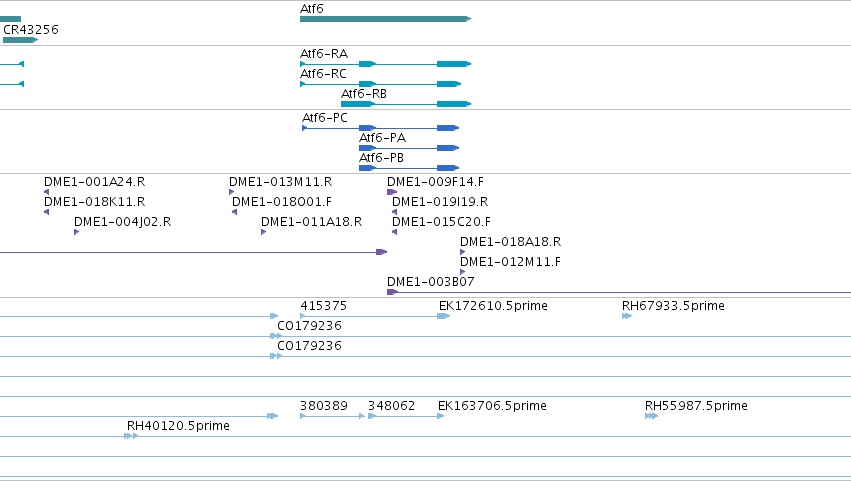Select the 415375 EST feature

(372, 316)
